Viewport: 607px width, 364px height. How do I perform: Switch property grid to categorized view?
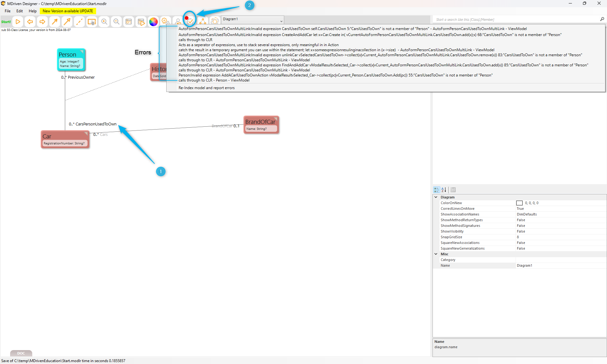(x=437, y=190)
